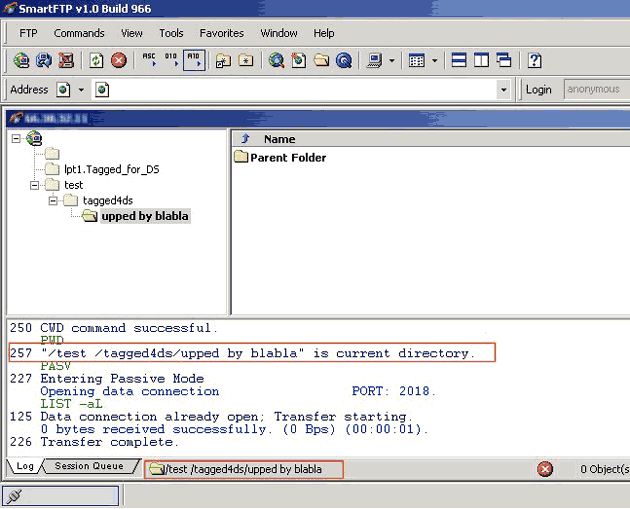Open the address bar dropdown list

[x=503, y=90]
